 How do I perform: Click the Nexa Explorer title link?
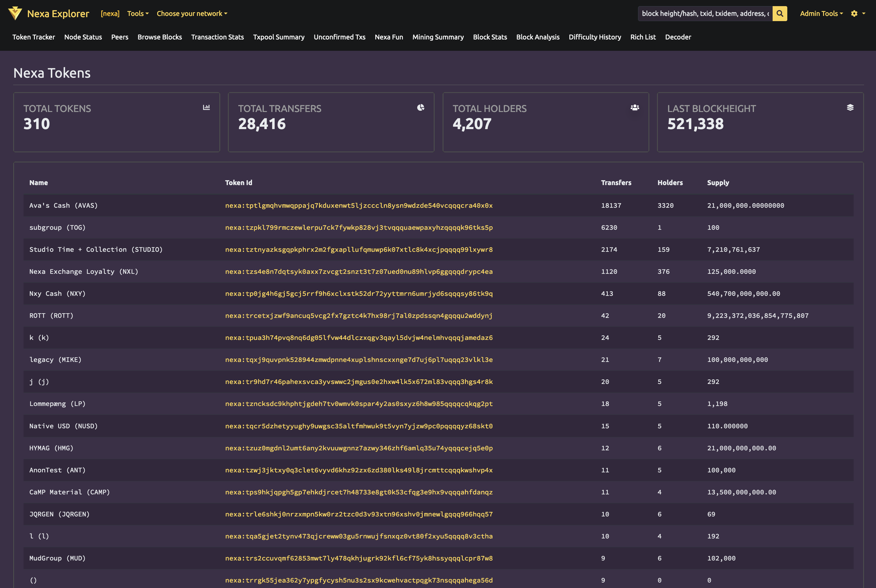(x=58, y=13)
